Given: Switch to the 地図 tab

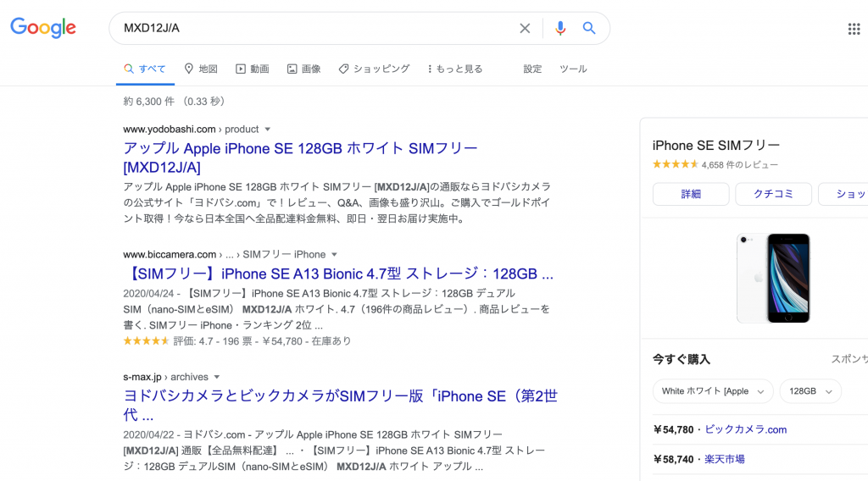Looking at the screenshot, I should [201, 69].
